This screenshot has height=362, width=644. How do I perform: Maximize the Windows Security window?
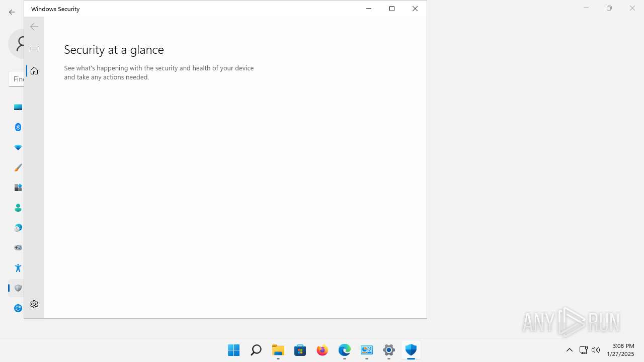pos(392,9)
